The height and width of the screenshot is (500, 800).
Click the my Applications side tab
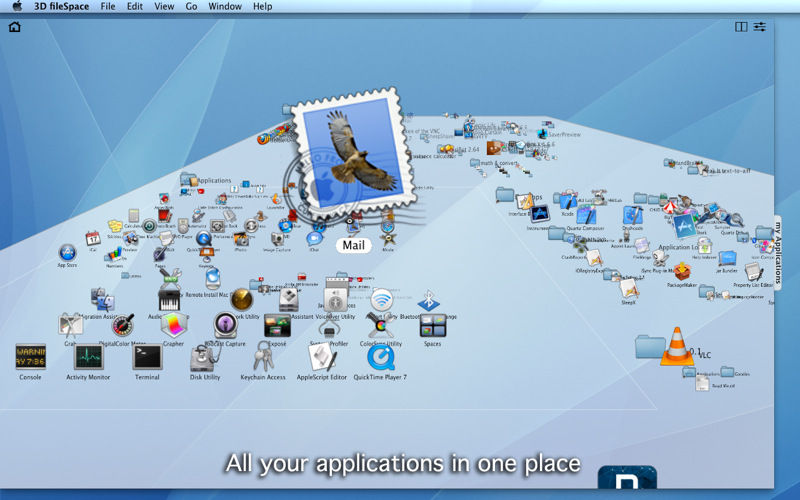[x=778, y=253]
